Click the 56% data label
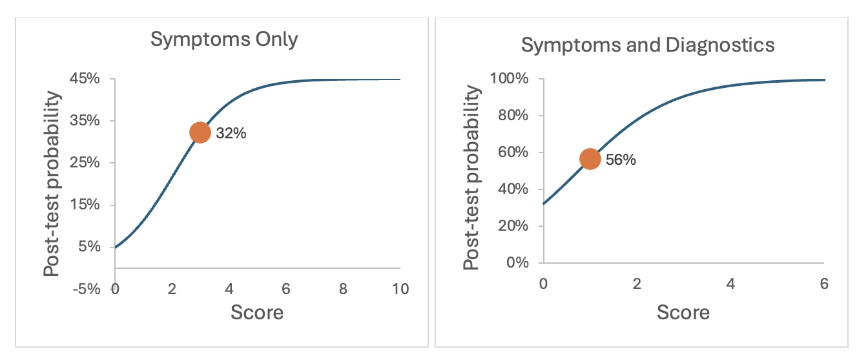Viewport: 868px width, 360px height. tap(621, 160)
